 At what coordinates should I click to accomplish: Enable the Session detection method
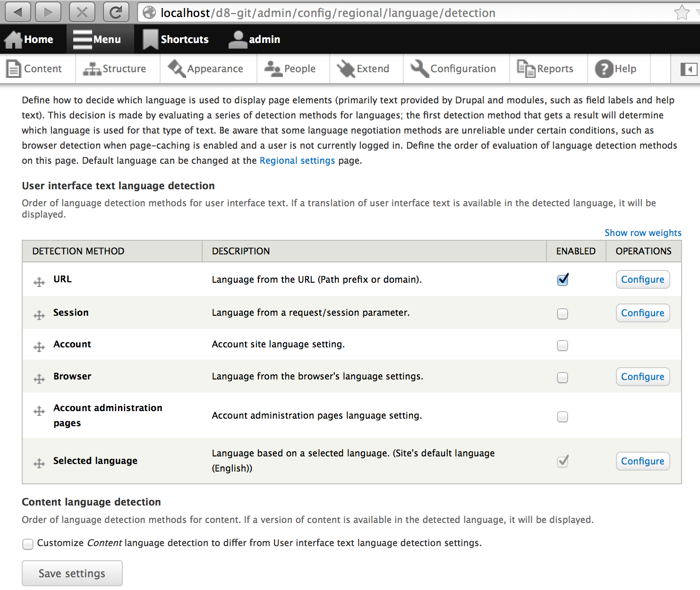(563, 314)
